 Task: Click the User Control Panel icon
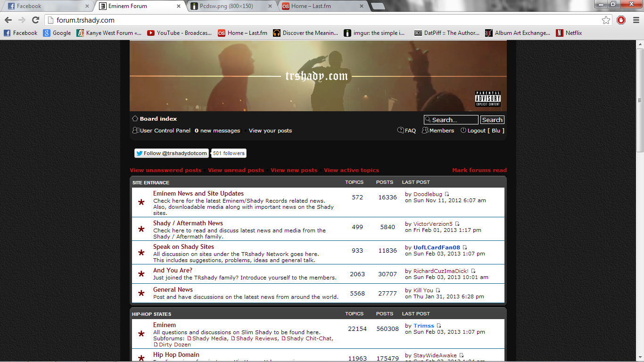tap(136, 131)
